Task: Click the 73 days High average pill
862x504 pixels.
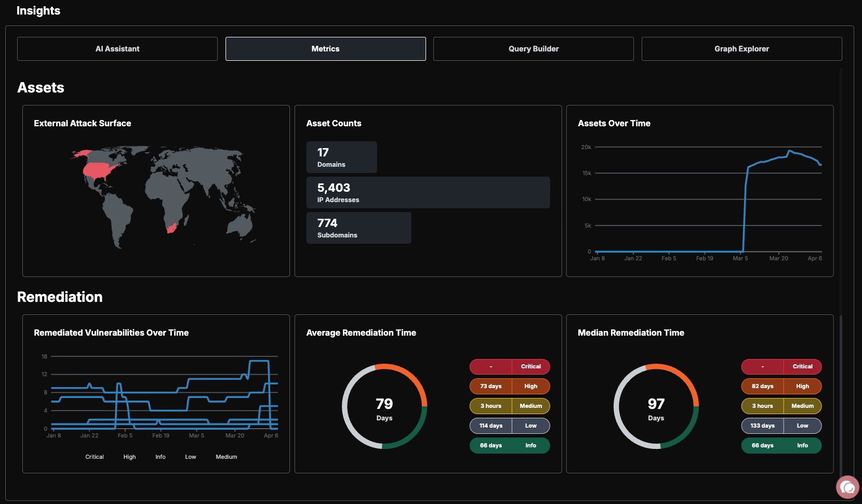Action: (510, 387)
